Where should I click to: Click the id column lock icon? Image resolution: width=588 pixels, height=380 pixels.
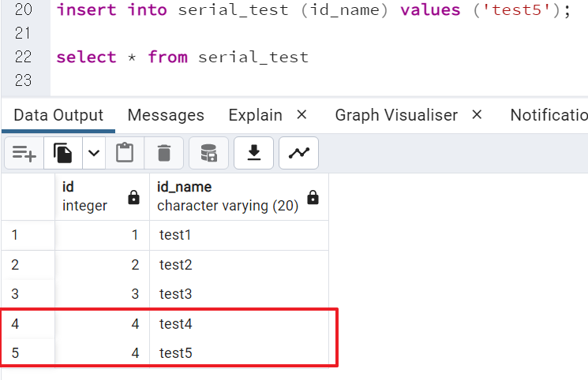point(134,197)
